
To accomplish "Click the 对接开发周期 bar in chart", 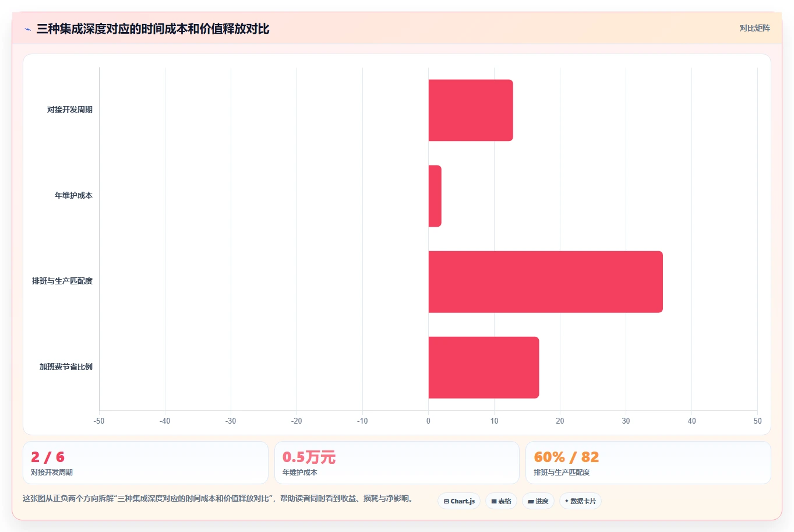I will [x=471, y=110].
